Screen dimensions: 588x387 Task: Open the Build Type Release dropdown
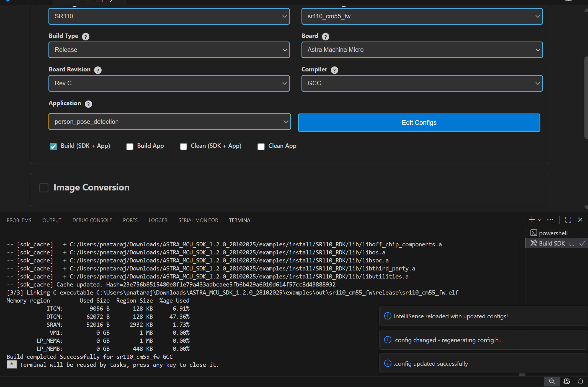(169, 50)
